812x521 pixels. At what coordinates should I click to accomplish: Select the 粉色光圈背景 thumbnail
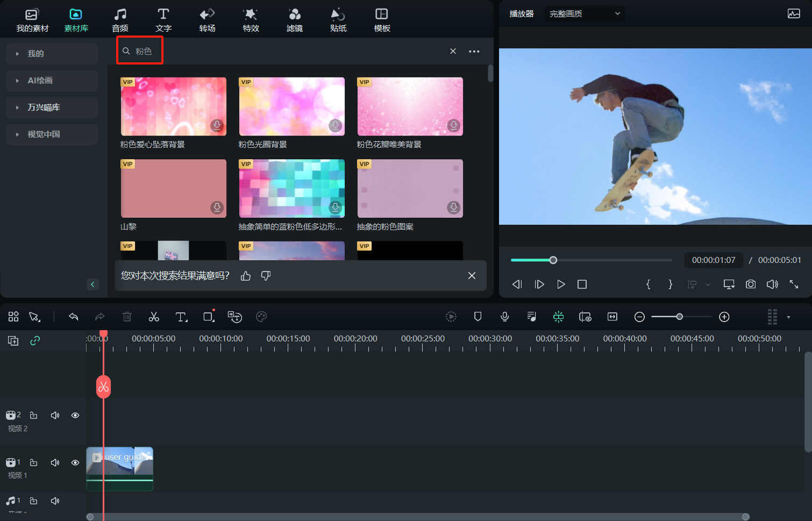[291, 106]
